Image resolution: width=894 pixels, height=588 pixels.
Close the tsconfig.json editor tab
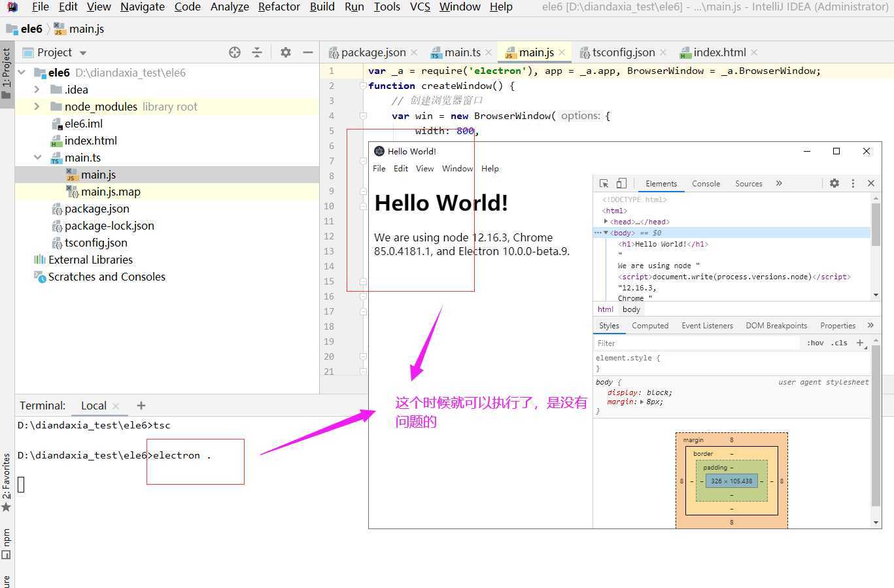point(663,52)
